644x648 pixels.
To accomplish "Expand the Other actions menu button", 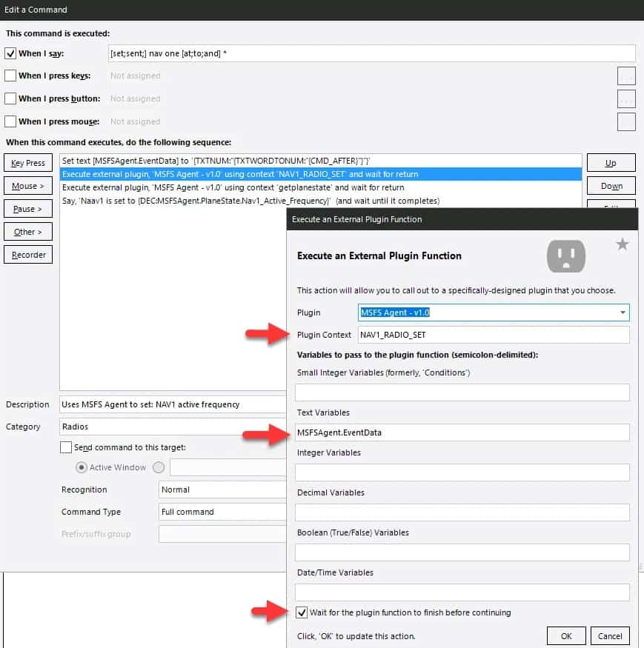I will pyautogui.click(x=28, y=232).
